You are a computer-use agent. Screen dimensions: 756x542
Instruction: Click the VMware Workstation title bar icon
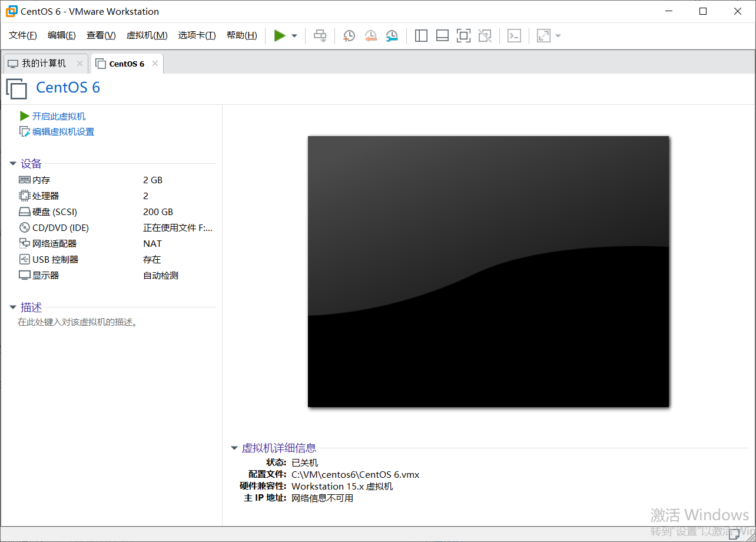[11, 11]
